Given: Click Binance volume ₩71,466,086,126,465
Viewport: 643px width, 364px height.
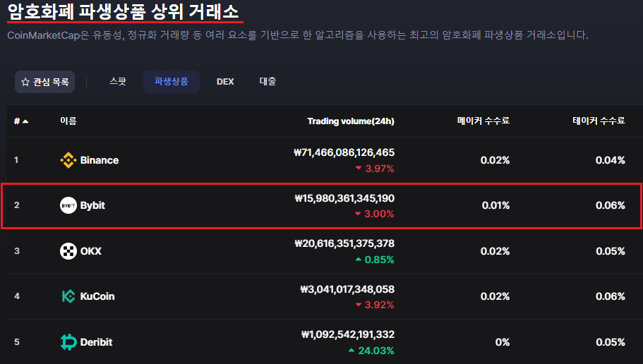Looking at the screenshot, I should point(344,152).
